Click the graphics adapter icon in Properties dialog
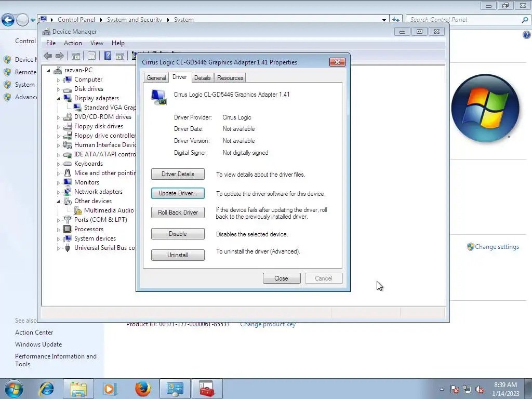The width and height of the screenshot is (532, 399). (159, 97)
